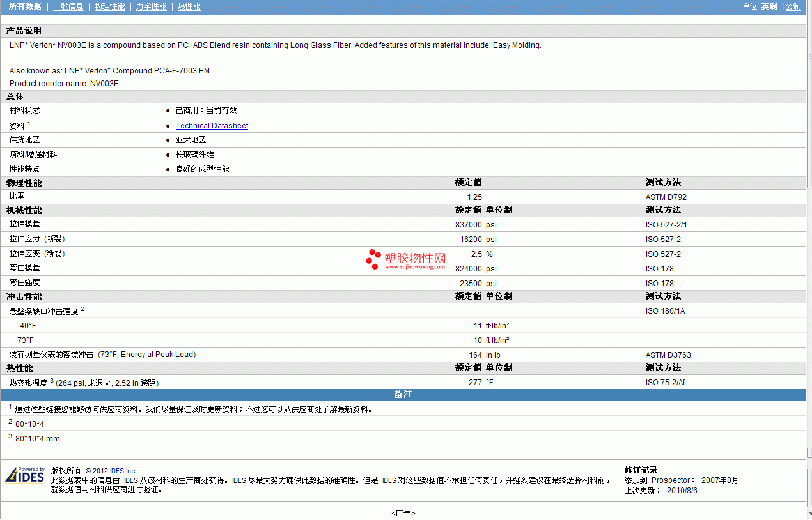Viewport: 812px width, 520px height.
Task: Select the 164 dart impact value
Action: [476, 355]
